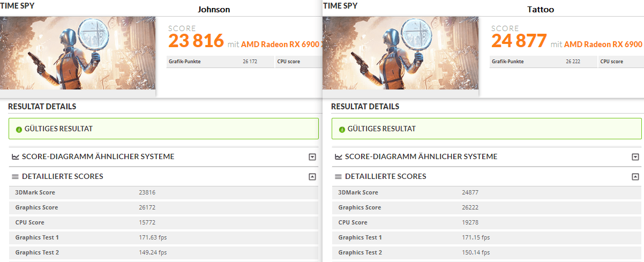Click the Johnson title label

[x=215, y=9]
